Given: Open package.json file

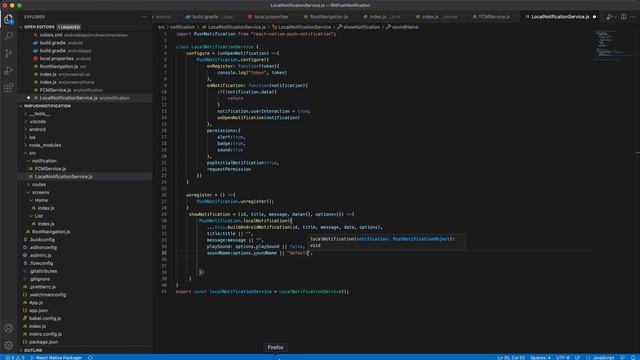Looking at the screenshot, I should 43,342.
